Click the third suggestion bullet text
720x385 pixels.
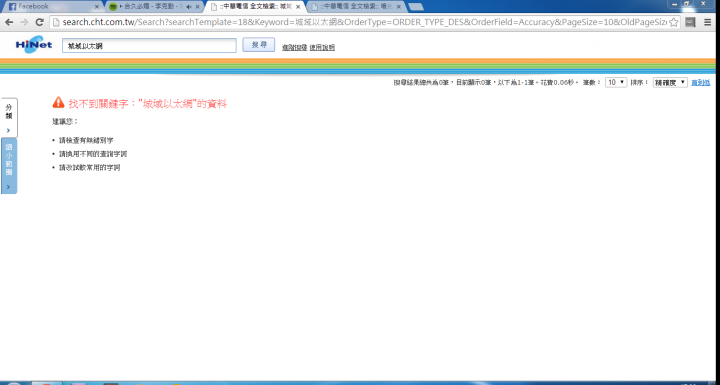point(90,168)
